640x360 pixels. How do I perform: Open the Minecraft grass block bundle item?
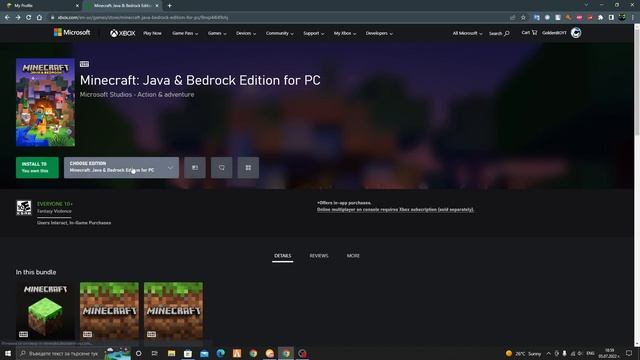point(45,311)
